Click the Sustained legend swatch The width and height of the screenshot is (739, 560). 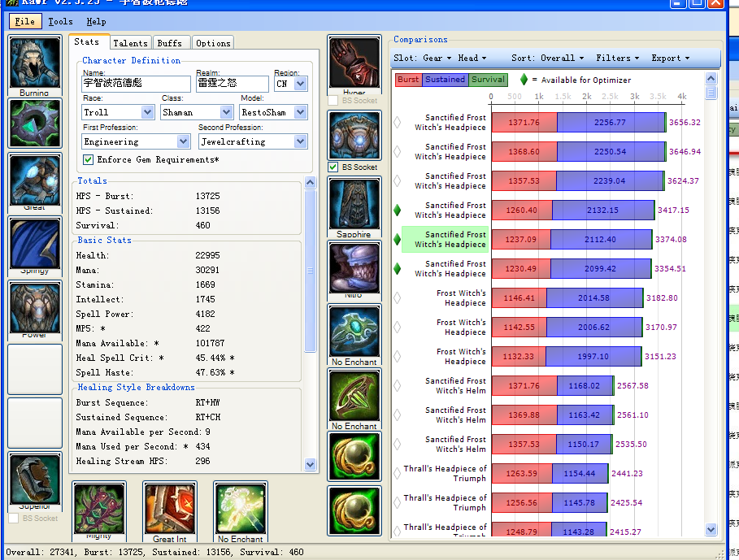tap(445, 80)
